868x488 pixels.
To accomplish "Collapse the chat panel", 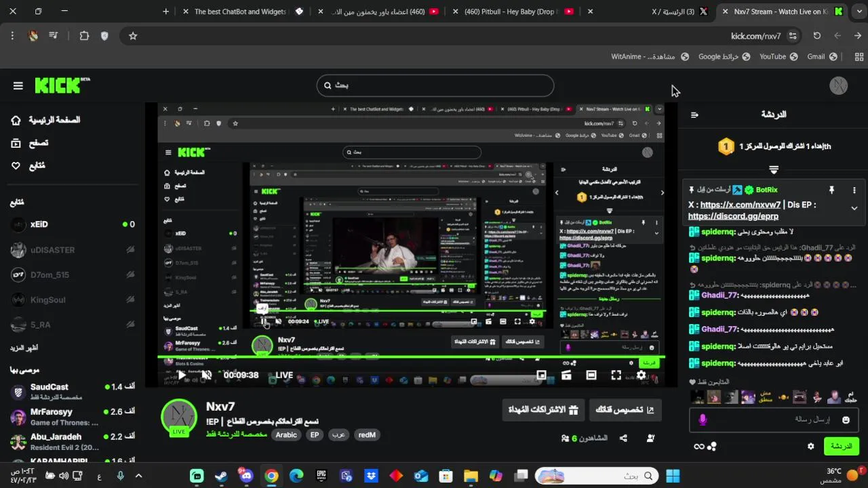I will click(694, 115).
